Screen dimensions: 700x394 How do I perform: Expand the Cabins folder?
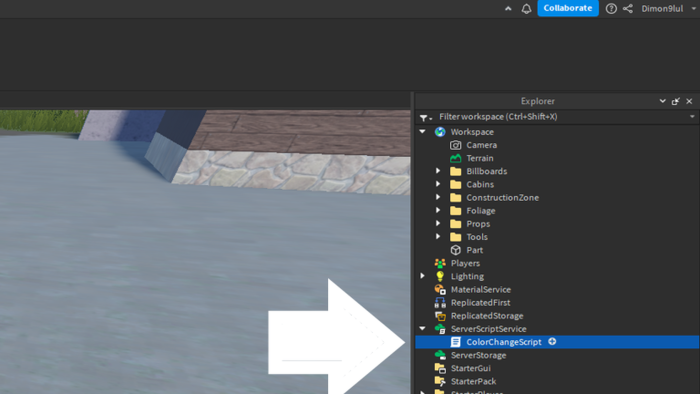click(438, 184)
